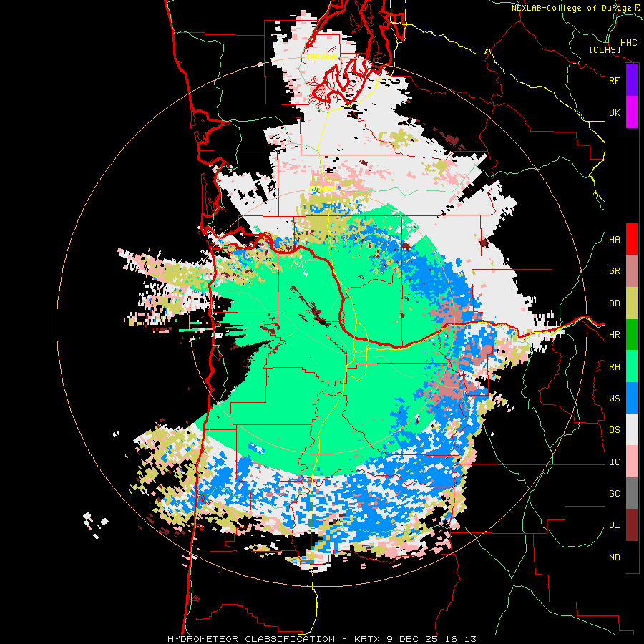
Task: Click the black ND legend swatch
Action: [632, 557]
